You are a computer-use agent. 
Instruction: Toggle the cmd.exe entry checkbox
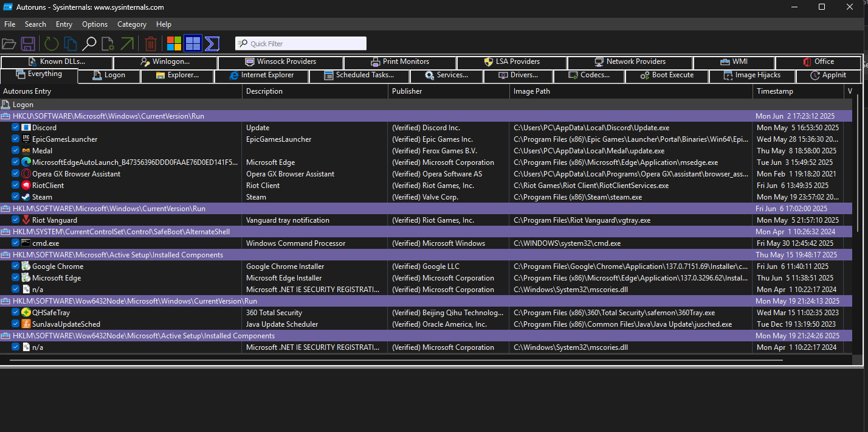pos(16,243)
